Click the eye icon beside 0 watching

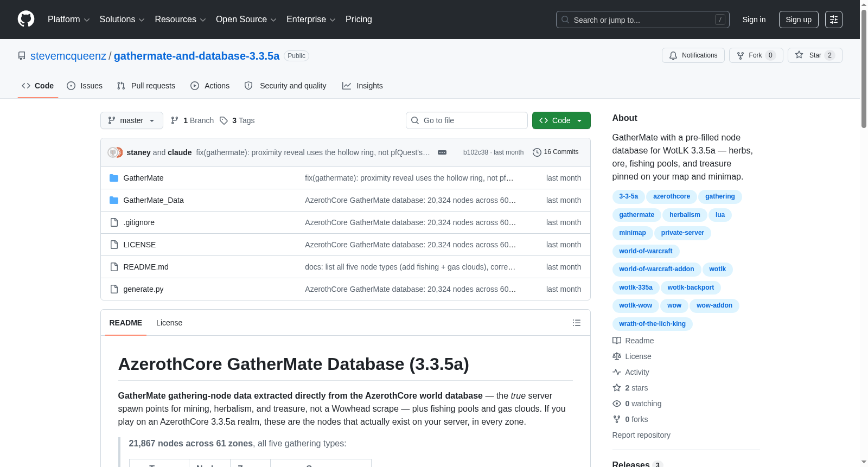pyautogui.click(x=617, y=404)
